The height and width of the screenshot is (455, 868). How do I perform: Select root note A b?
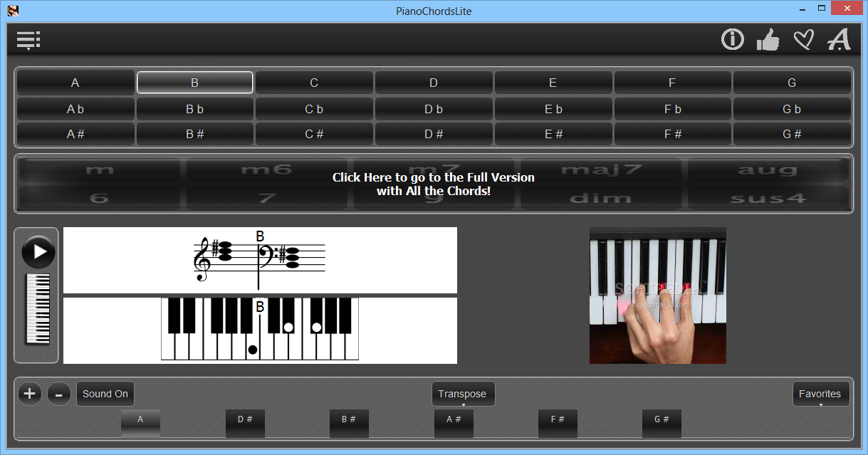[75, 109]
